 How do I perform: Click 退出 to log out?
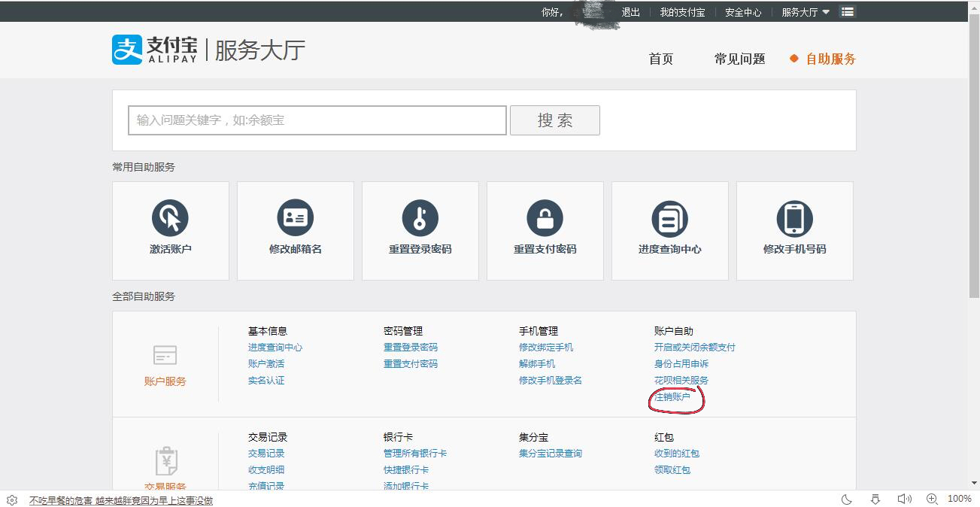coord(630,12)
